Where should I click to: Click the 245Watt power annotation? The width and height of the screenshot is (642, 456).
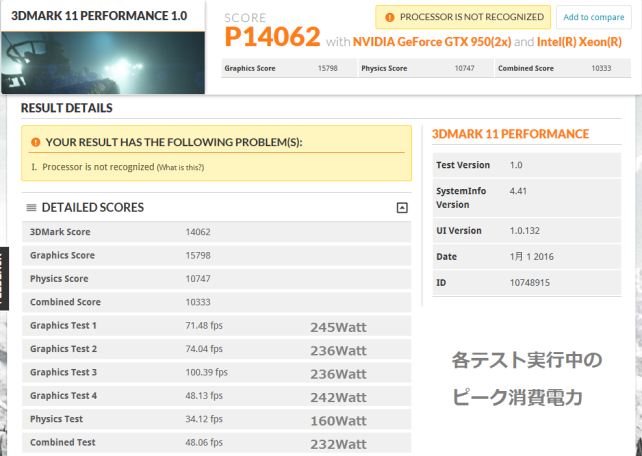pyautogui.click(x=338, y=327)
